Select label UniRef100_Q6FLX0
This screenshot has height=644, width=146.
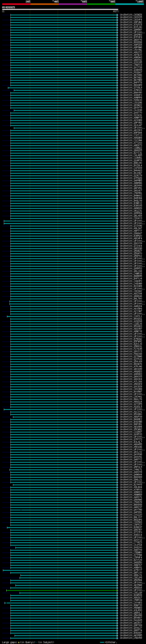point(131,572)
